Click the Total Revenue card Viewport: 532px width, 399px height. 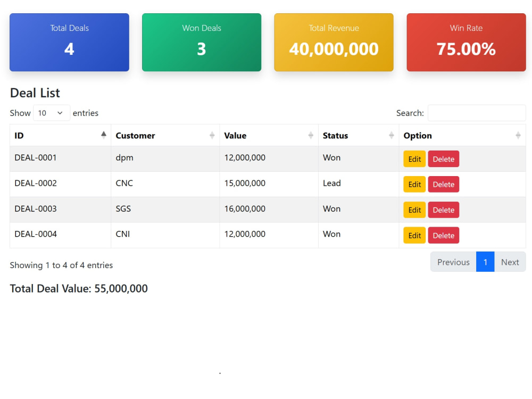[334, 43]
